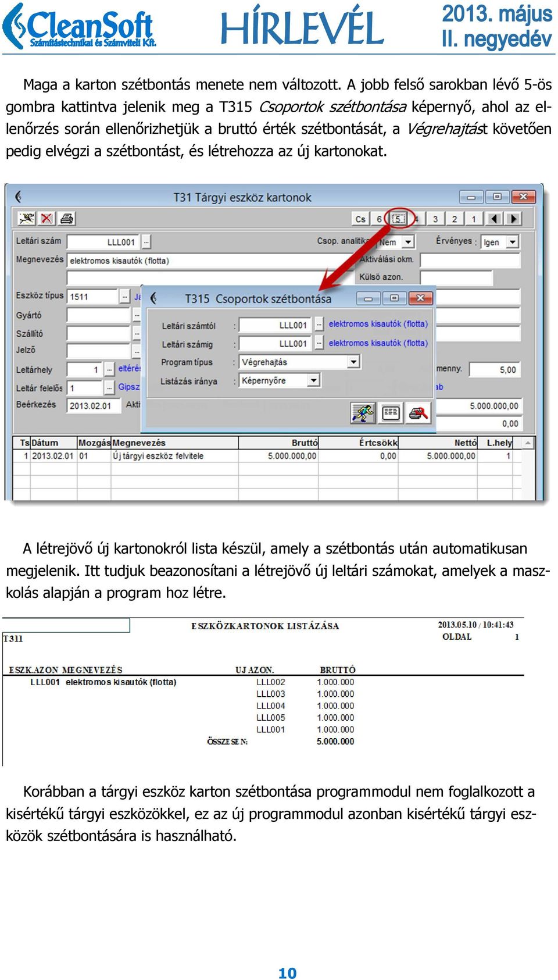Viewport: 558px width, 980px height.
Task: Open lookup beside Leltárhely field
Action: [x=109, y=369]
